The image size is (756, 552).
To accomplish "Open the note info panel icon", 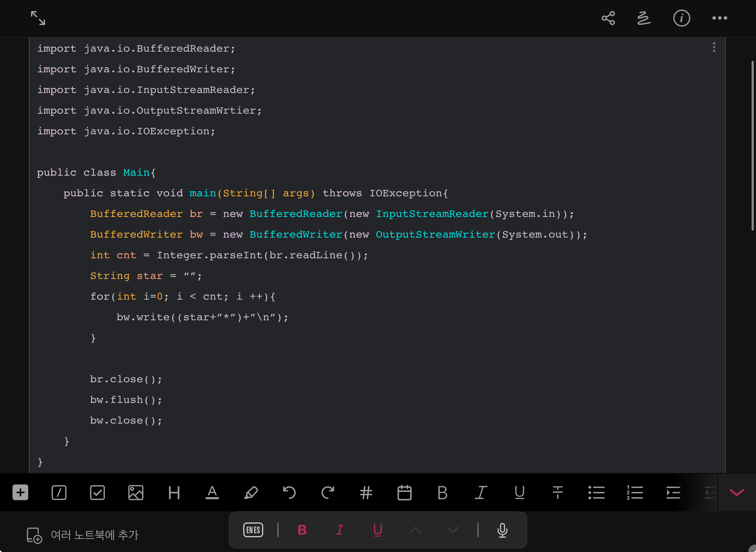I will (681, 18).
